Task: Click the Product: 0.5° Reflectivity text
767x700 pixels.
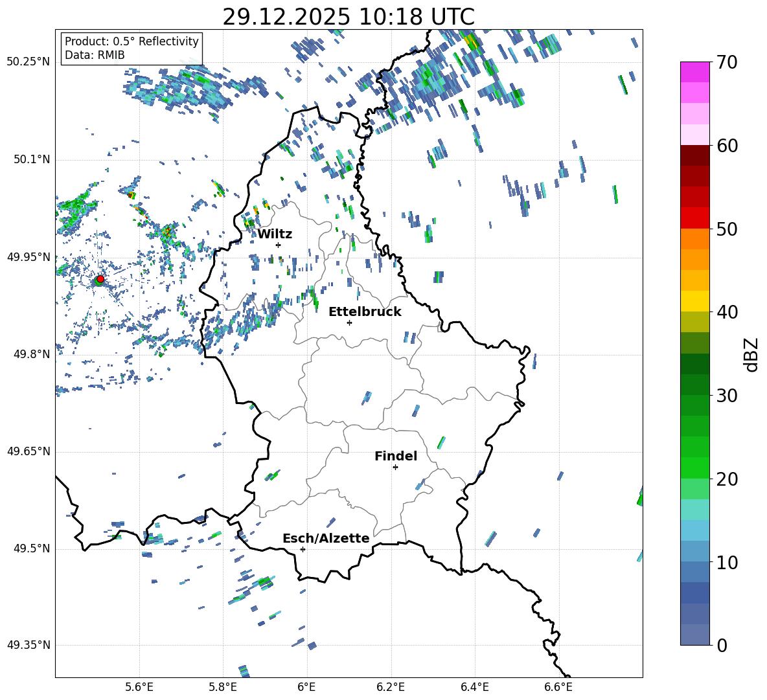Action: (x=132, y=41)
